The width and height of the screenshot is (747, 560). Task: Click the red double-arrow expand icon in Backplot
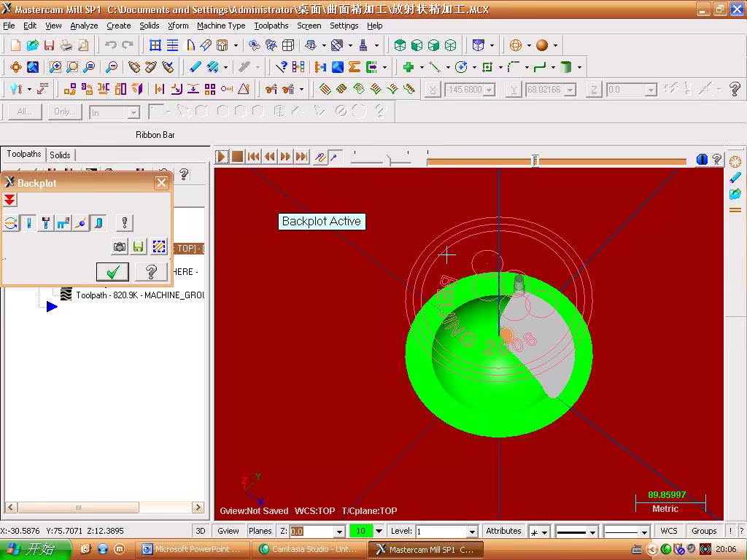coord(9,200)
